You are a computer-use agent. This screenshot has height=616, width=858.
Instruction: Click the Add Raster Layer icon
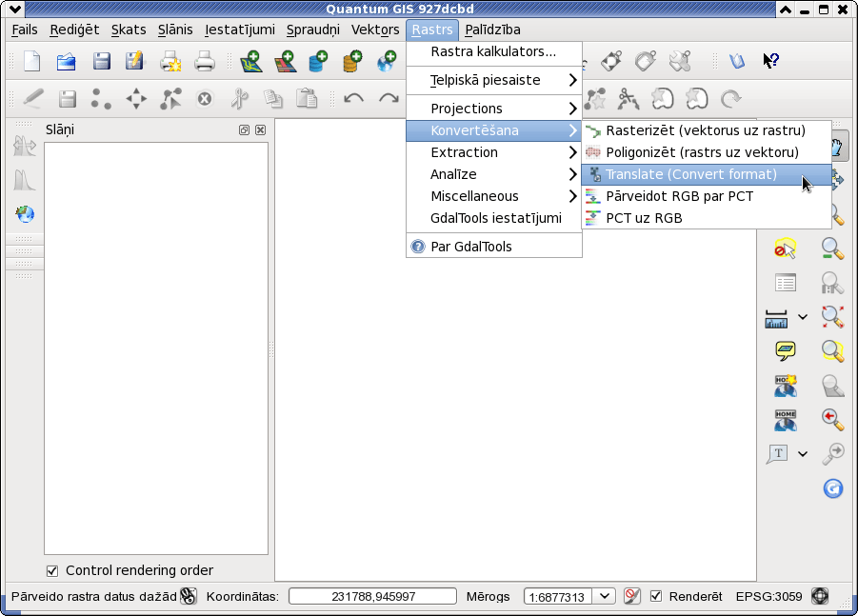(x=285, y=61)
